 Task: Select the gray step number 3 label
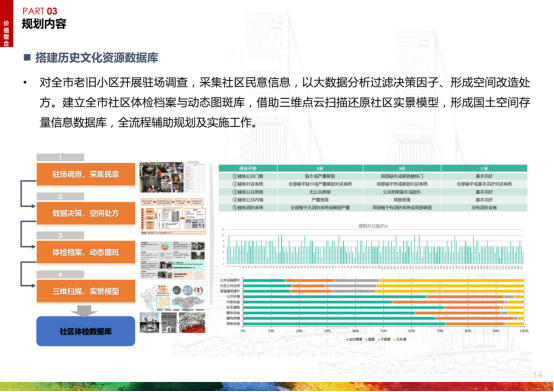click(x=60, y=235)
